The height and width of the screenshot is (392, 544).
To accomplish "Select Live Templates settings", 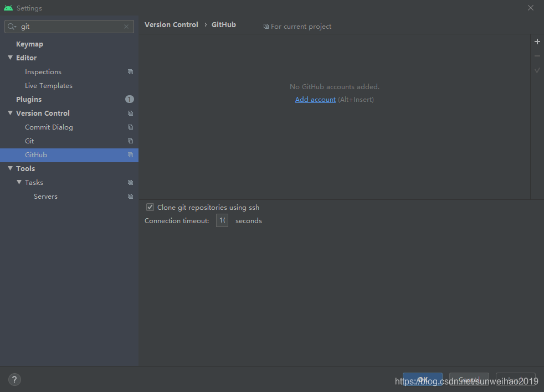I will coord(49,86).
